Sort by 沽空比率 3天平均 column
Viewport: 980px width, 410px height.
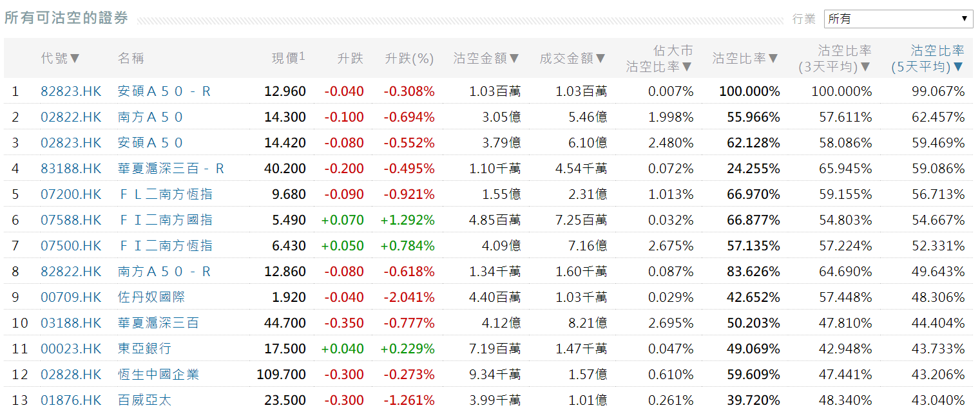pos(834,59)
